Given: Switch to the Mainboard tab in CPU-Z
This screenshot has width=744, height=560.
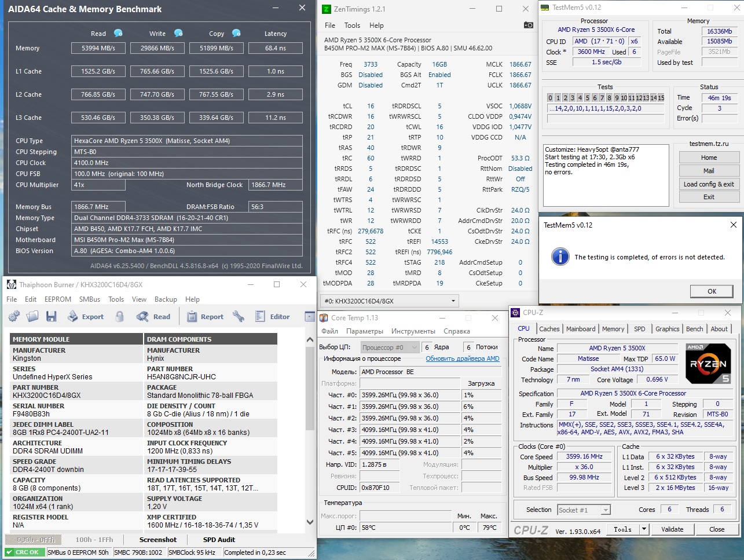Looking at the screenshot, I should 581,329.
